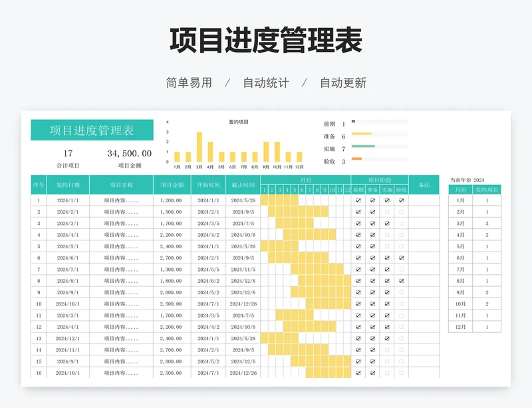Check the 验收 checkbox in row 7

[402, 270]
